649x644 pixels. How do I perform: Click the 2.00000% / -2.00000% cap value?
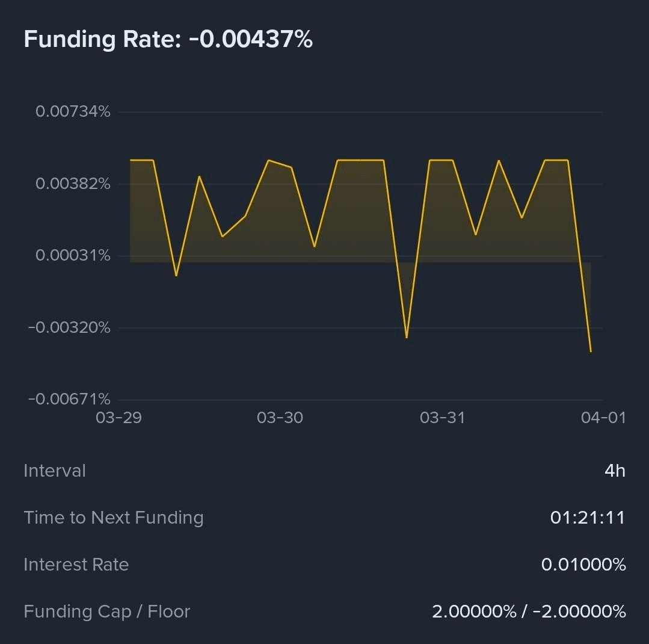[x=529, y=611]
